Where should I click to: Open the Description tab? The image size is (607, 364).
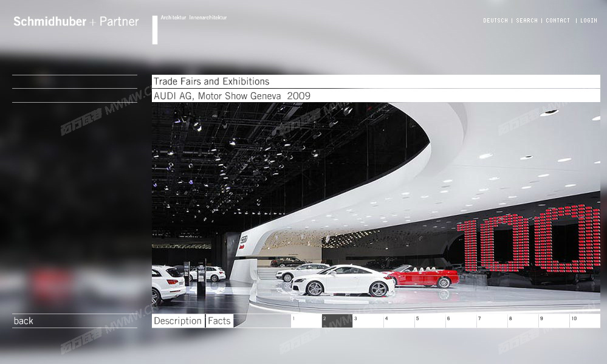coord(177,321)
